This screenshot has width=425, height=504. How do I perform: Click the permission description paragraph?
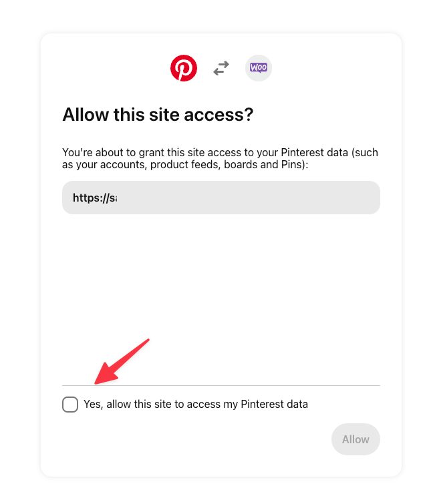point(220,158)
